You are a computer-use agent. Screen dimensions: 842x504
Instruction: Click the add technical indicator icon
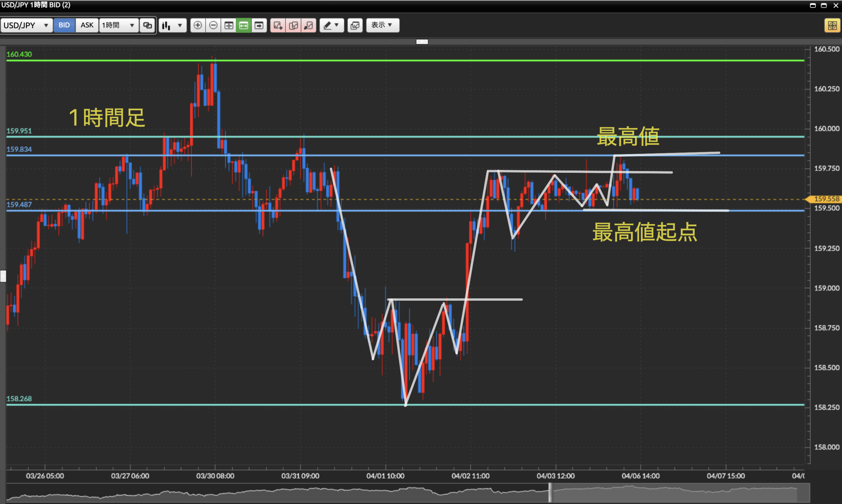pyautogui.click(x=278, y=25)
